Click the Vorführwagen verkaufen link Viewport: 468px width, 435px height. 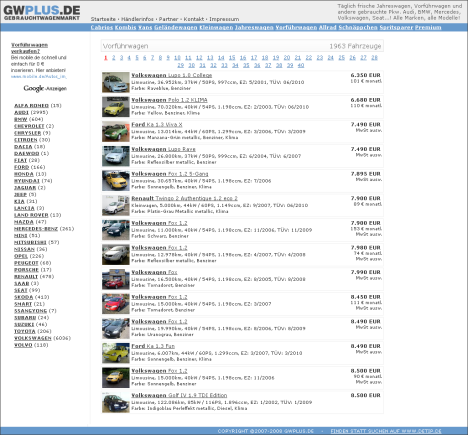(x=29, y=48)
